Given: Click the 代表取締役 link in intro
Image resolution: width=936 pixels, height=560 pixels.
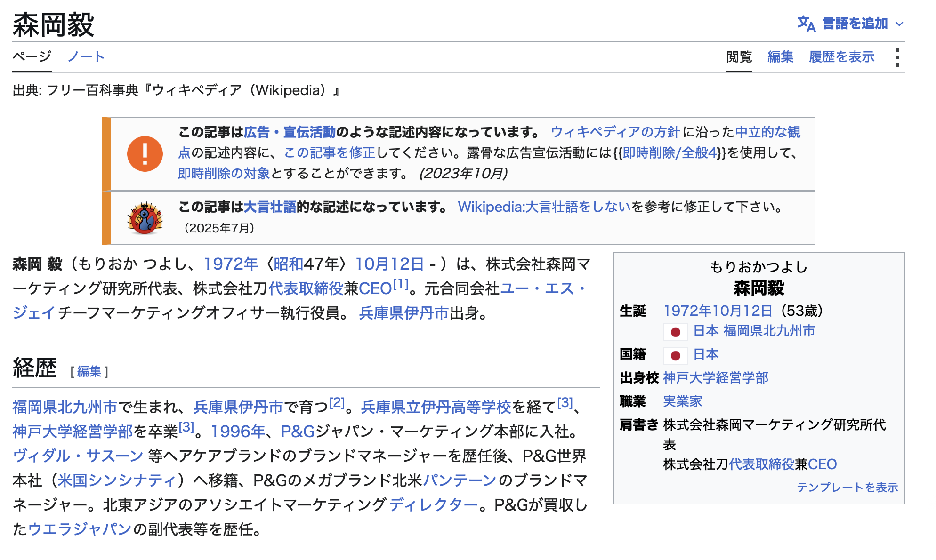Looking at the screenshot, I should click(x=306, y=288).
